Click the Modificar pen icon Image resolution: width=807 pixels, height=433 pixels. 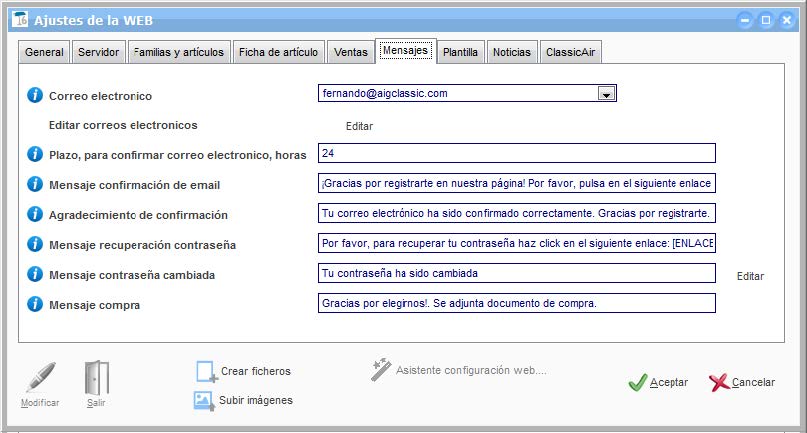tap(40, 379)
